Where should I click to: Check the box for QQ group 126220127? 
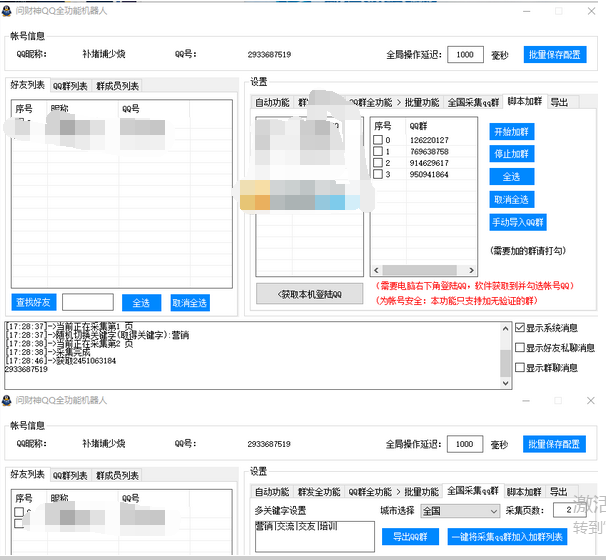pyautogui.click(x=378, y=140)
